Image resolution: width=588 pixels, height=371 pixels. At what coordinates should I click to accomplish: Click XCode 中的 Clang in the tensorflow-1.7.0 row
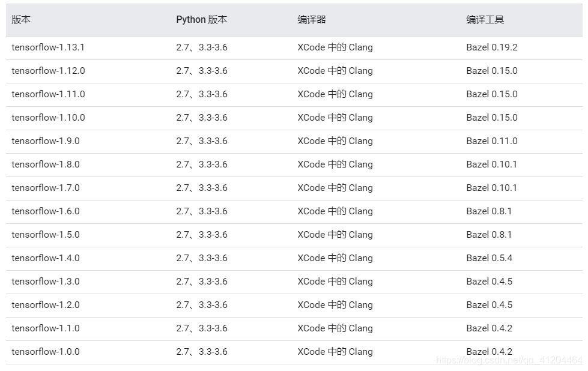(335, 188)
